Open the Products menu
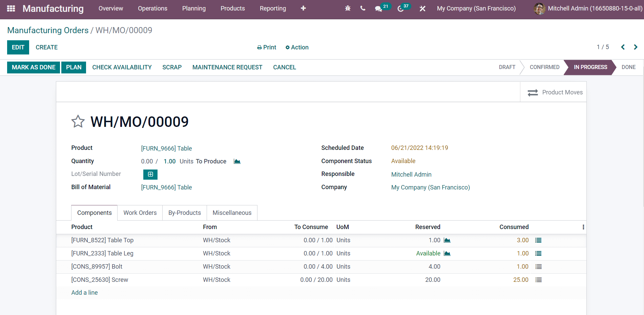The width and height of the screenshot is (644, 315). pyautogui.click(x=233, y=8)
